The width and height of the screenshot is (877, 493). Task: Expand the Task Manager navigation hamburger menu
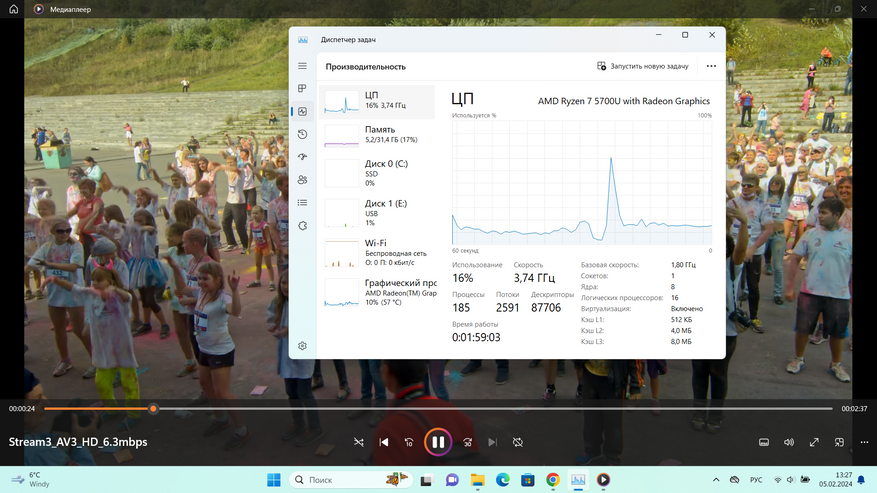pos(302,66)
